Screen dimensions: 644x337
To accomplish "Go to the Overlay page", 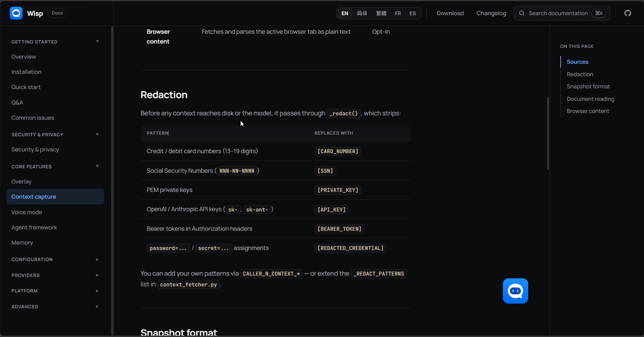I will pyautogui.click(x=21, y=181).
